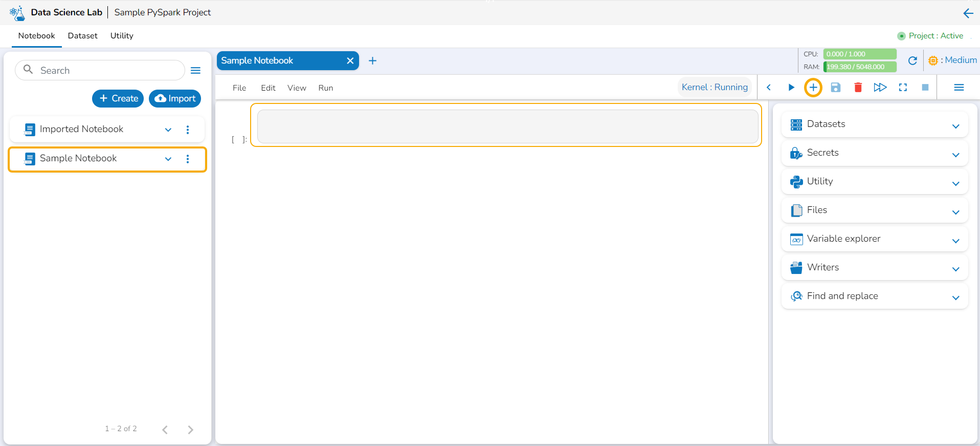This screenshot has height=446, width=980.
Task: Click into the notebook Search field
Action: 100,71
